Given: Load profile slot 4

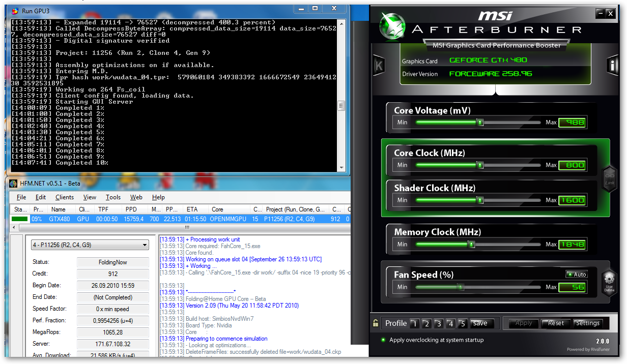Looking at the screenshot, I should (x=451, y=323).
